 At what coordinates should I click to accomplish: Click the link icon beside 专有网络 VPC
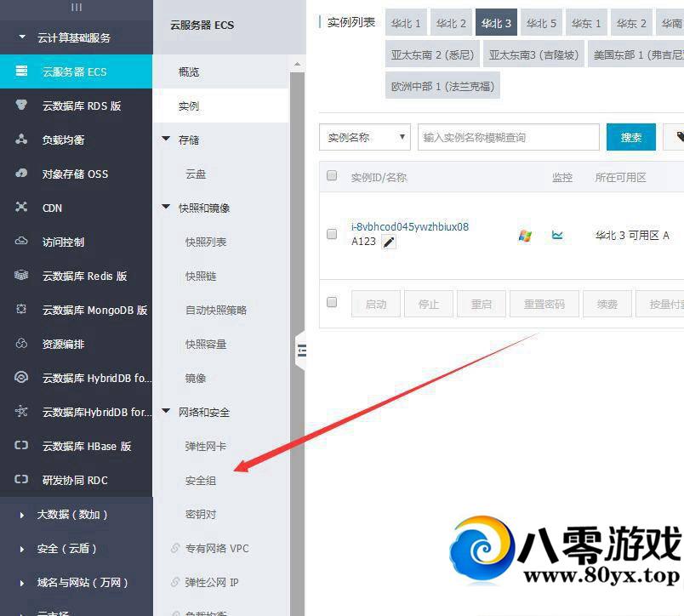coord(175,548)
